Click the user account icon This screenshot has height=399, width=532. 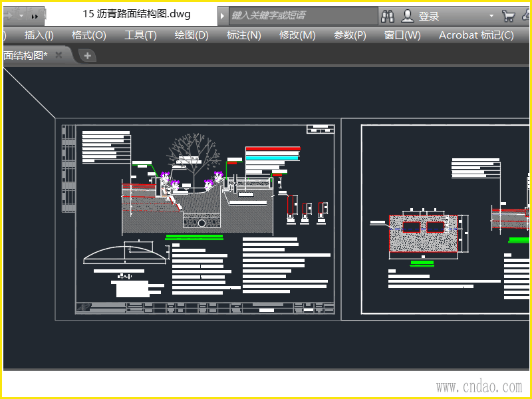408,16
